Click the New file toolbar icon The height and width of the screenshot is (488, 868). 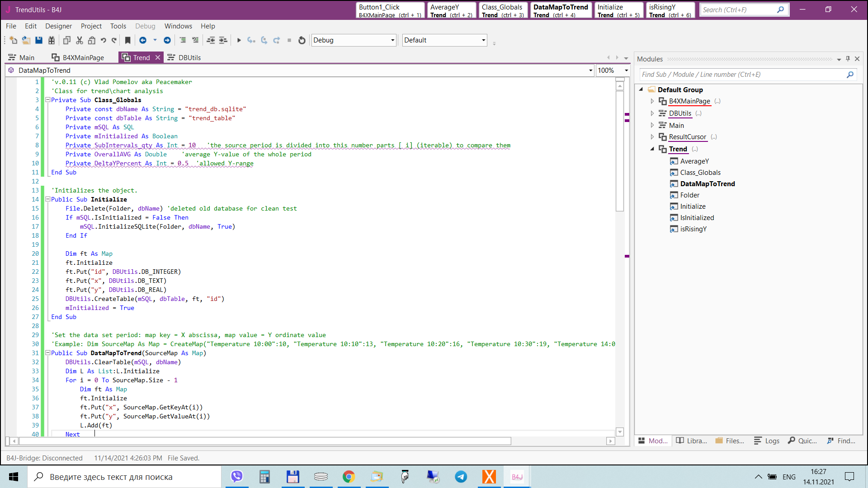coord(14,40)
